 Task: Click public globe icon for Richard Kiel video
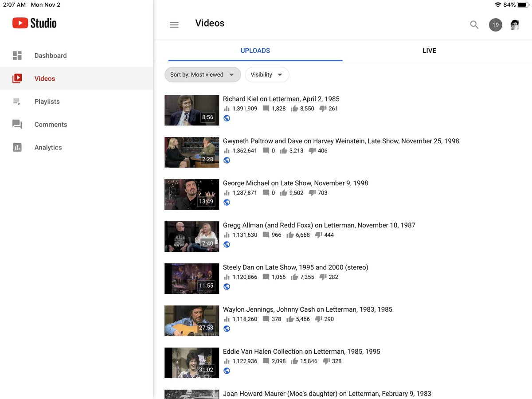(x=227, y=118)
